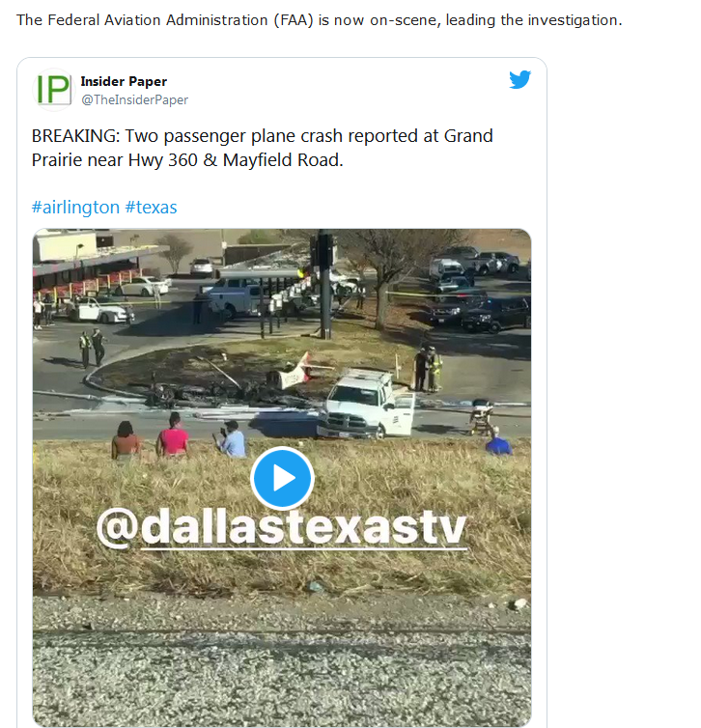Click the FAA investigation sentence above tweet

pyautogui.click(x=319, y=20)
